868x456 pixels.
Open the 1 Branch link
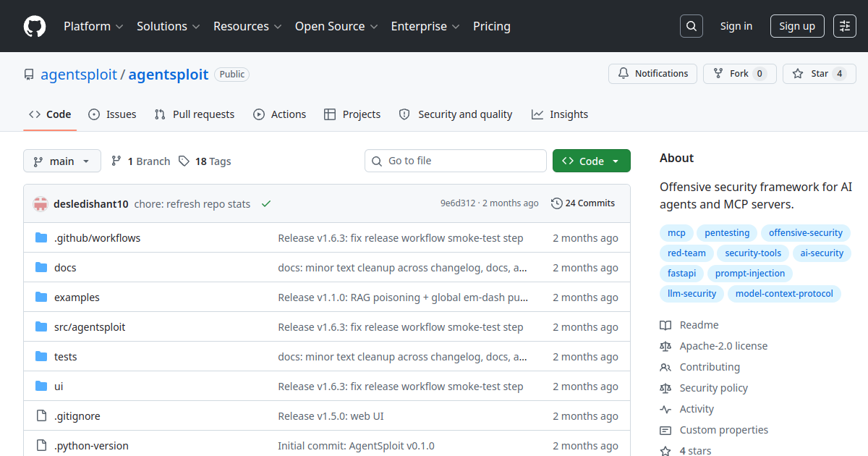click(x=140, y=161)
